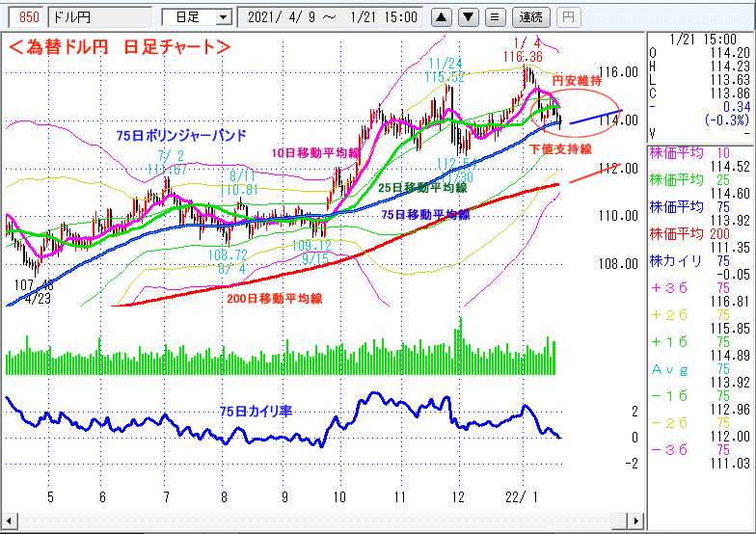The image size is (756, 534).
Task: Click the 1/4 116.36 high price marker
Action: tap(522, 49)
